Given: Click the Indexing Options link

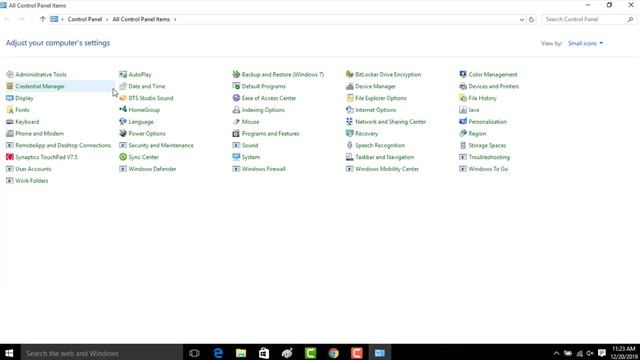Looking at the screenshot, I should (x=263, y=110).
